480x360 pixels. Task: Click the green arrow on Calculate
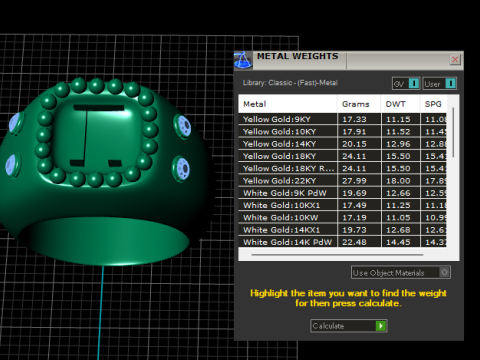pos(380,326)
